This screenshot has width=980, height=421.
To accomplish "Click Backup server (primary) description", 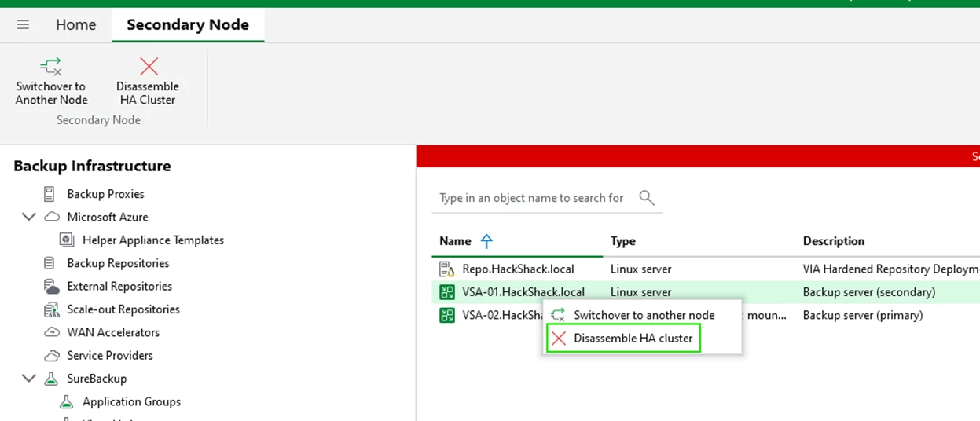I will (863, 315).
